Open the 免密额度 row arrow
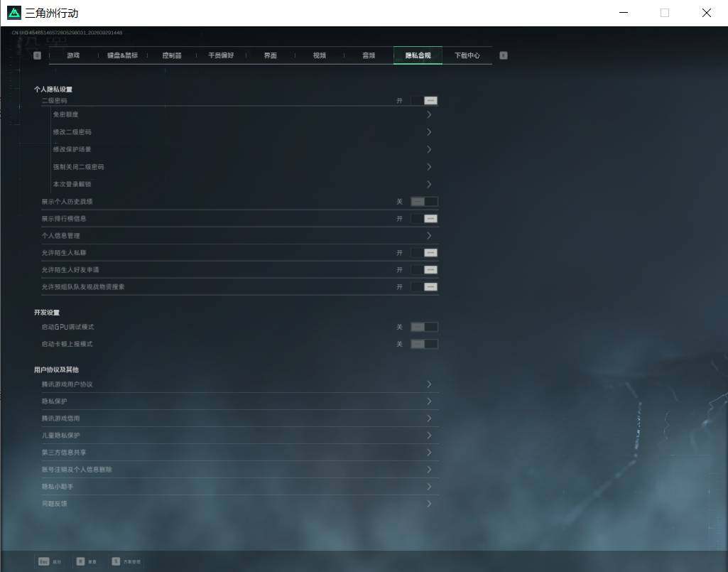Image resolution: width=728 pixels, height=572 pixels. [x=429, y=115]
